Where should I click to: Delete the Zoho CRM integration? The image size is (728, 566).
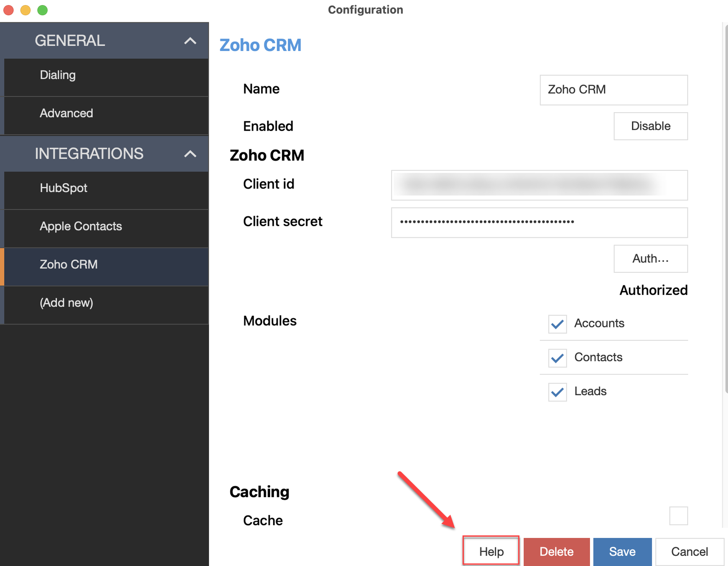pyautogui.click(x=556, y=551)
